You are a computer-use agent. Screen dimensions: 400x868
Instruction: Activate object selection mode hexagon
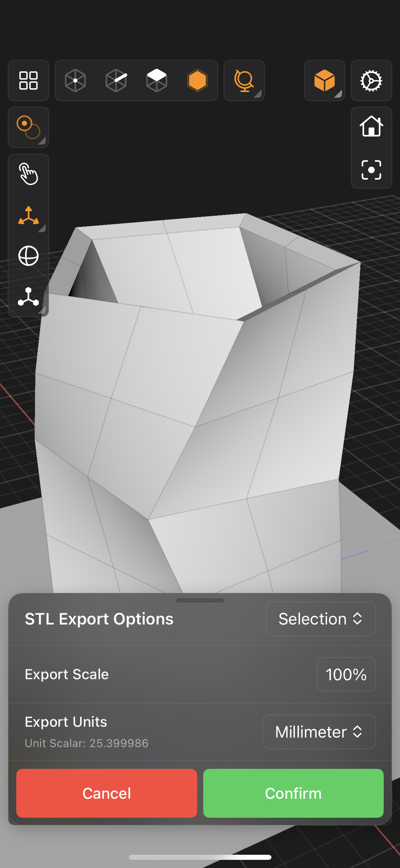click(x=197, y=80)
